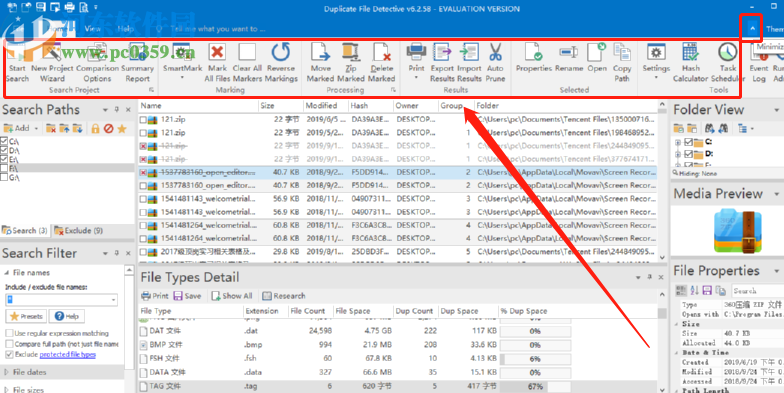Sort results by the Group column header
784x393 pixels.
(x=456, y=106)
